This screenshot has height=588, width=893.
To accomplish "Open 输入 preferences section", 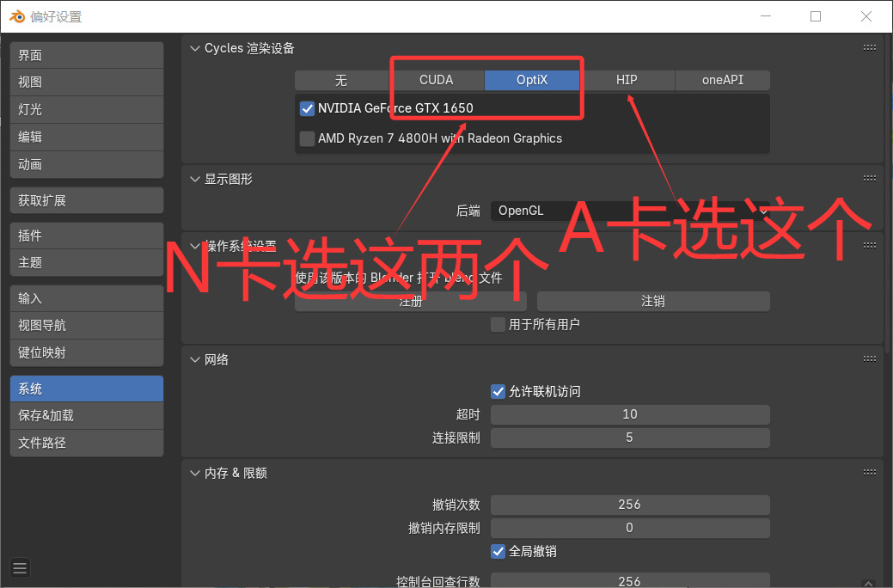I will (87, 298).
